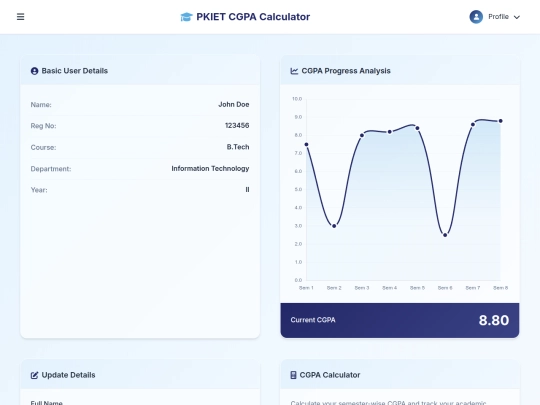Click the Sem 6 data point on chart
Image resolution: width=540 pixels, height=405 pixels.
click(x=445, y=235)
